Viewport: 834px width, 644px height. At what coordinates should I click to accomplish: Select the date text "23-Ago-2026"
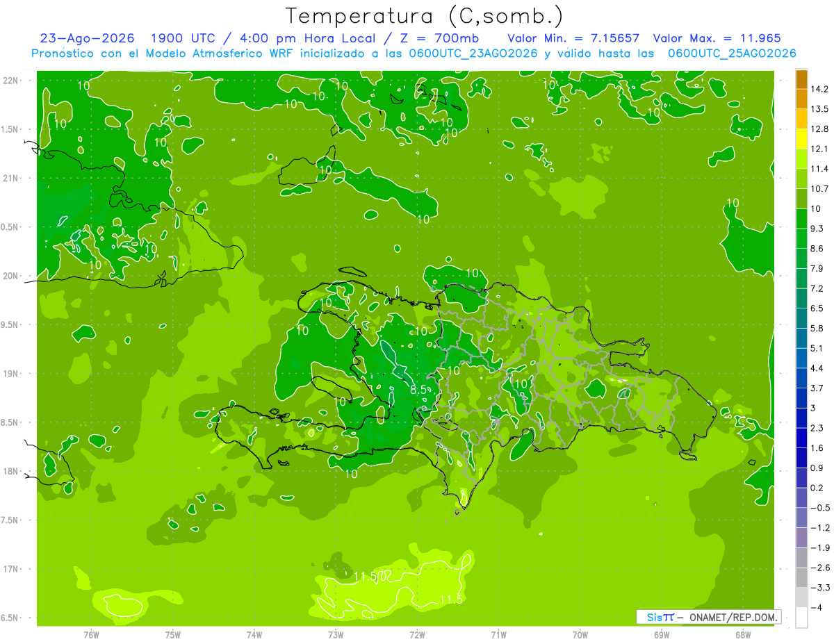pos(88,38)
